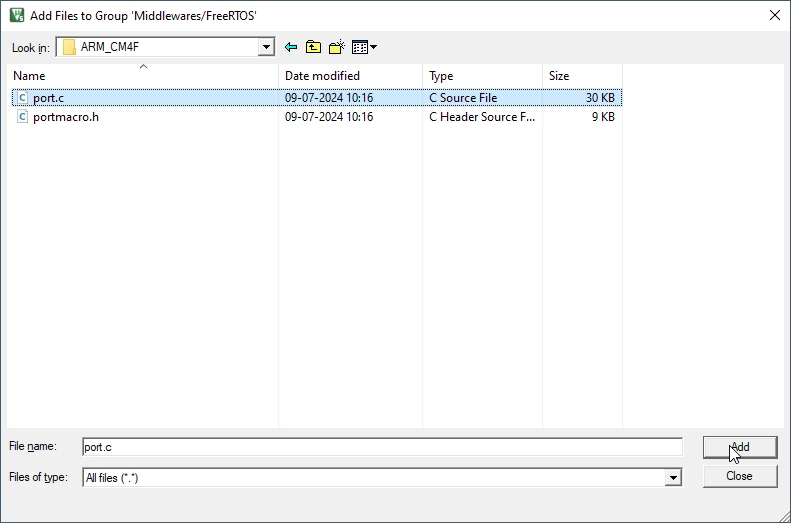Viewport: 791px width, 523px height.
Task: Select the portmacro.h file name
Action: click(66, 117)
